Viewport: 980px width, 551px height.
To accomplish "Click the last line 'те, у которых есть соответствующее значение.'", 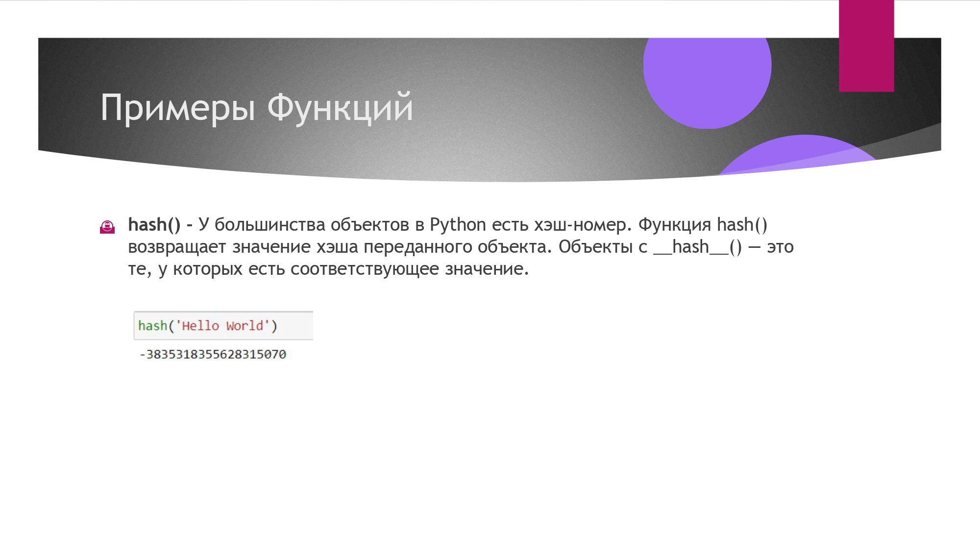I will point(328,269).
